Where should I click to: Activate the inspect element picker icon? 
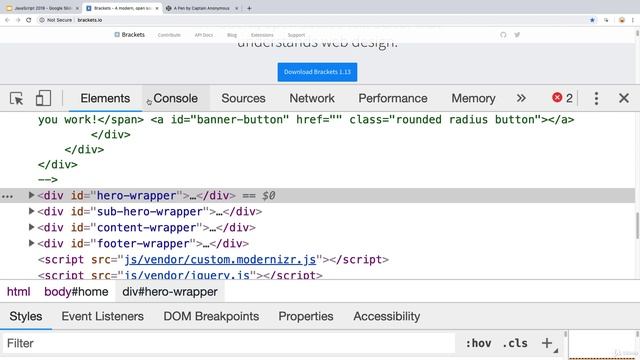click(x=16, y=98)
